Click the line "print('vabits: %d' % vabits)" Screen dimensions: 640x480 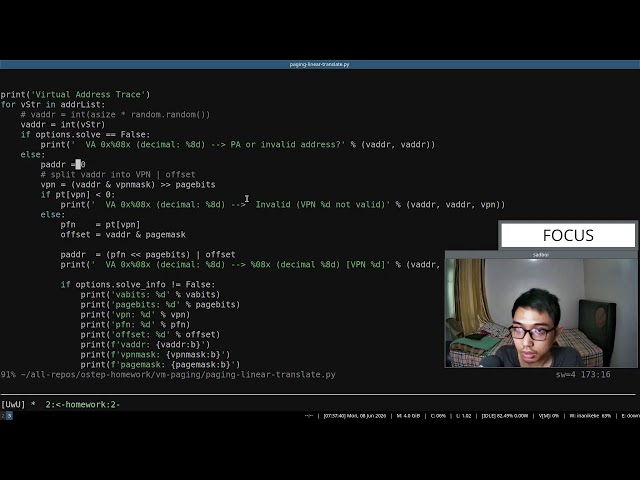coord(150,294)
